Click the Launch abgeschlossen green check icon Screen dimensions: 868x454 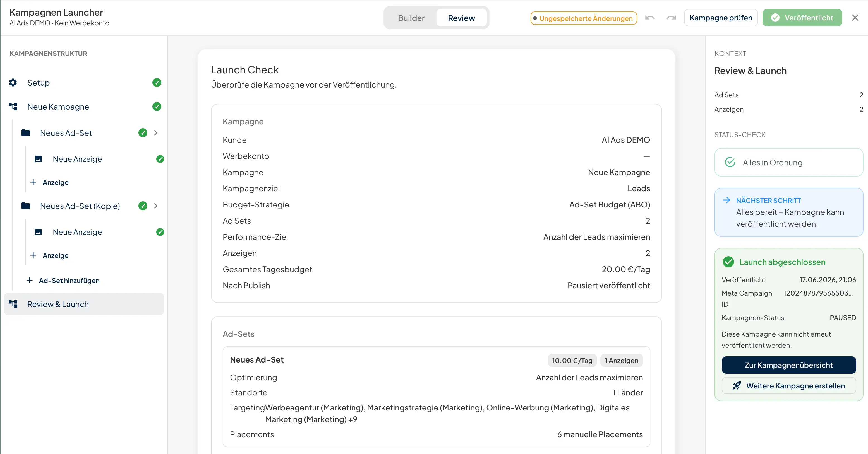(x=728, y=262)
